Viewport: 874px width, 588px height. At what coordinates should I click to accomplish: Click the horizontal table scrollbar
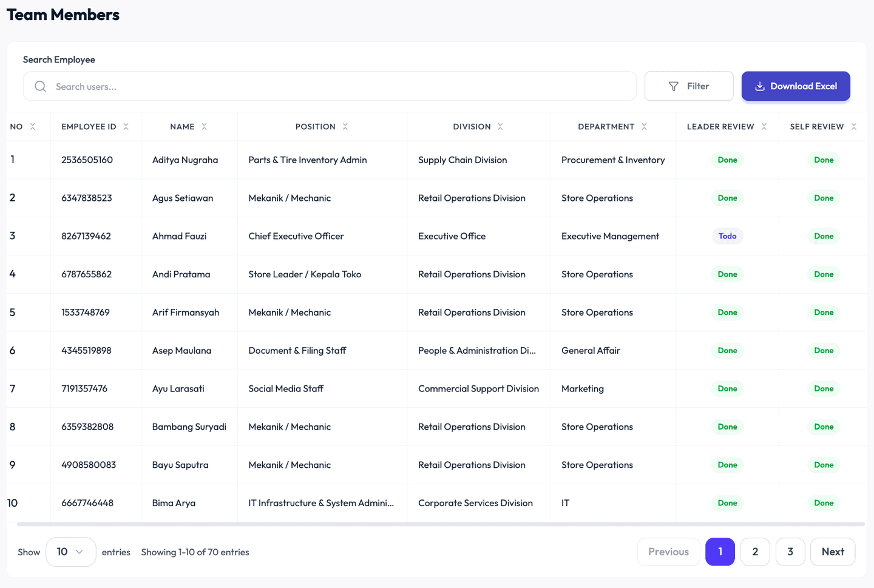click(x=441, y=524)
